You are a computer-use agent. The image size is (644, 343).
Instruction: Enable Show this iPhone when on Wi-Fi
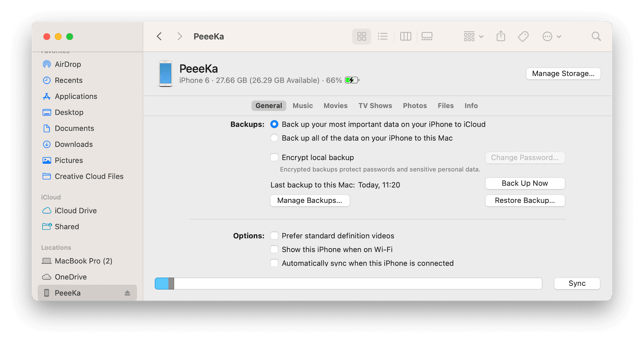pyautogui.click(x=275, y=249)
